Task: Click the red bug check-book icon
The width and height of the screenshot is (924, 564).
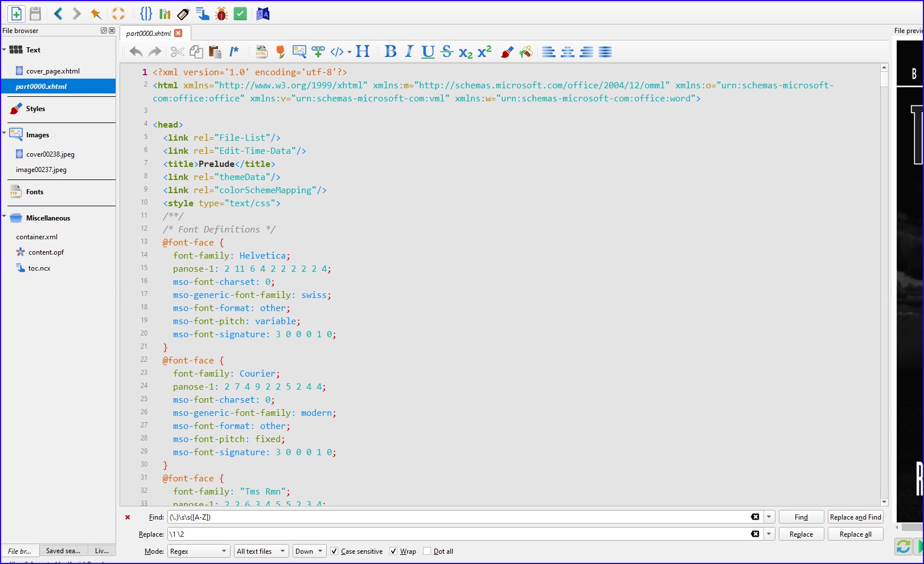Action: coord(221,14)
